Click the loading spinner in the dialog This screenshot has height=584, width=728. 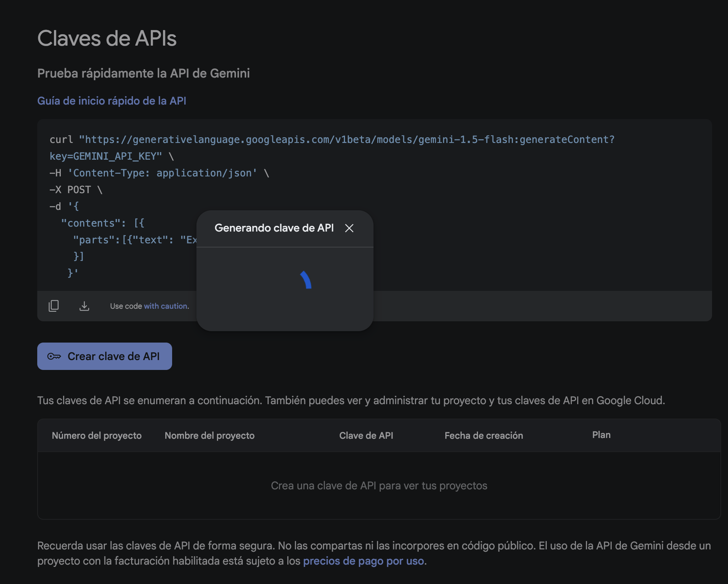click(x=305, y=280)
